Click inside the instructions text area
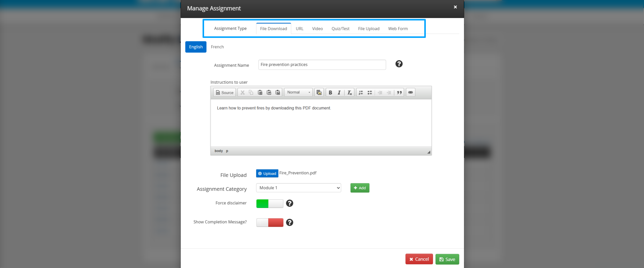Screen dimensions: 644x268 (x=321, y=123)
